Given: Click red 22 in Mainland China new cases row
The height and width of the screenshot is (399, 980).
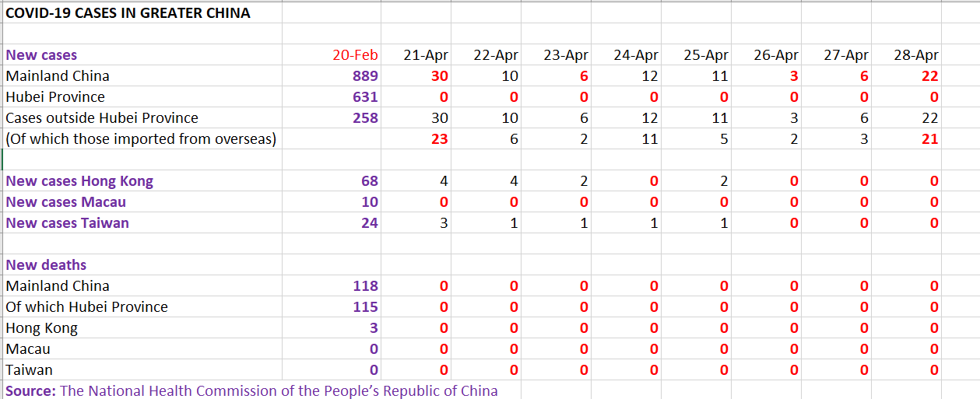Looking at the screenshot, I should tap(930, 76).
